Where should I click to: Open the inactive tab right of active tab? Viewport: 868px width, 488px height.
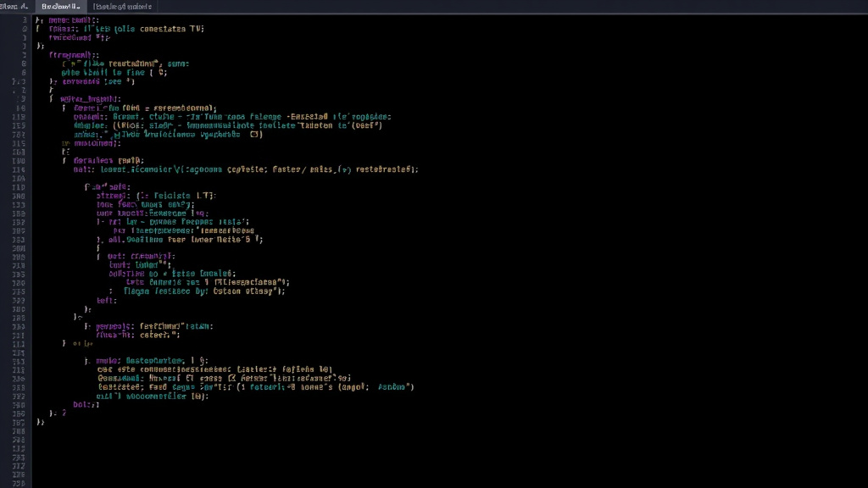pos(122,7)
